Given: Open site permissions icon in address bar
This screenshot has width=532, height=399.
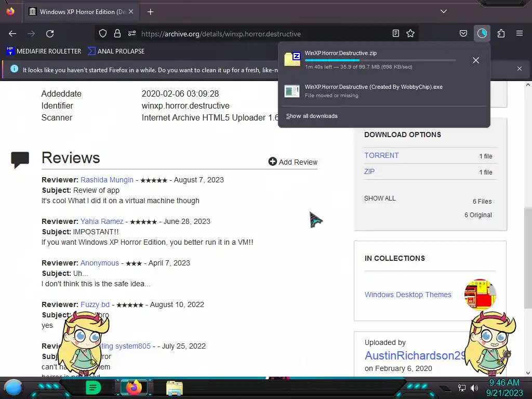Looking at the screenshot, I should tap(132, 33).
